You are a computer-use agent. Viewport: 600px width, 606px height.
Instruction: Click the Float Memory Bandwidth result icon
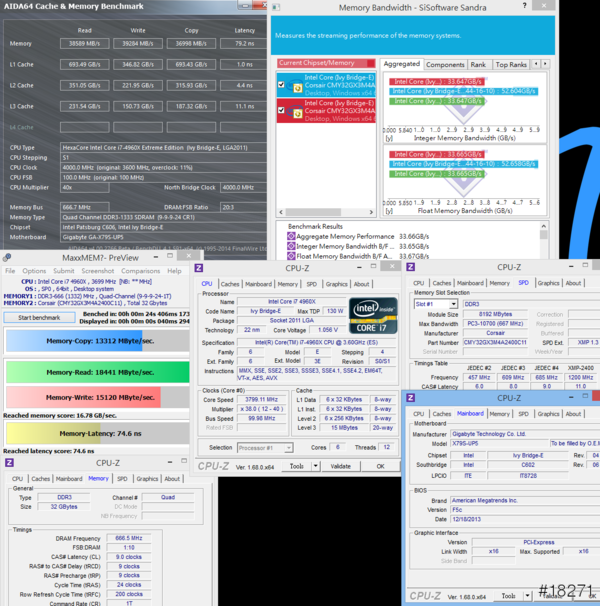point(291,256)
